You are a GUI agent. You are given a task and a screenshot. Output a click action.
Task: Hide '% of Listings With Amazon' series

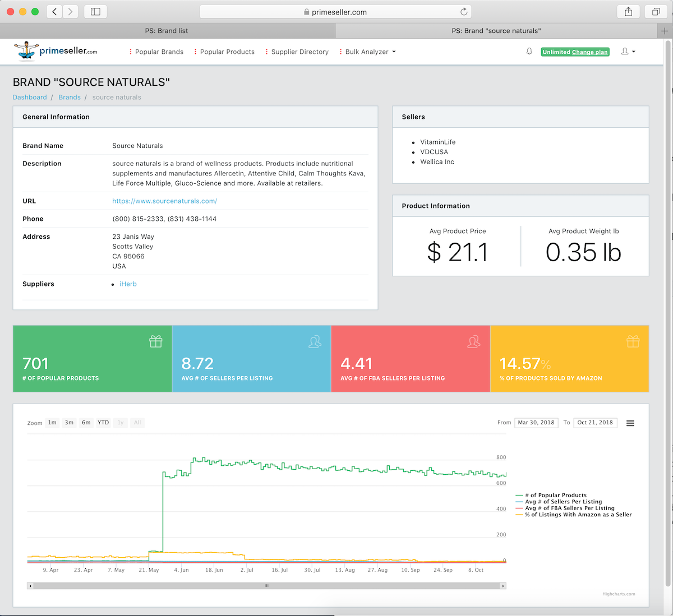[x=578, y=515]
